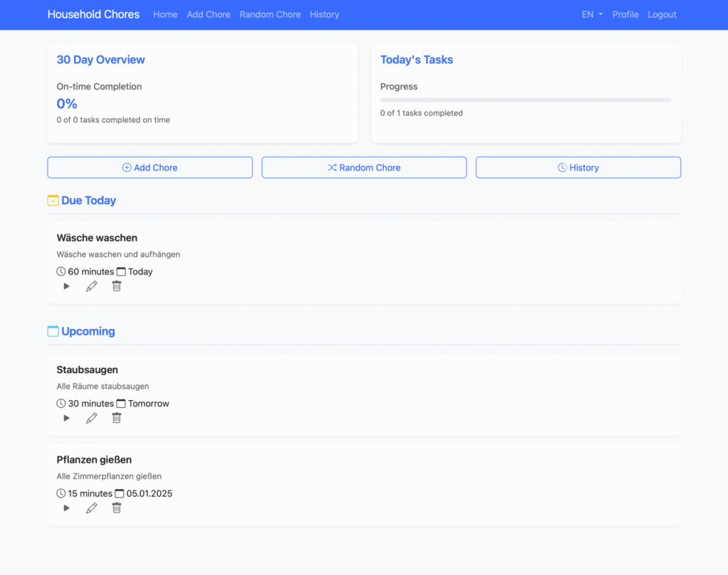Image resolution: width=728 pixels, height=575 pixels.
Task: Select Random Chore in the navbar
Action: click(x=270, y=14)
